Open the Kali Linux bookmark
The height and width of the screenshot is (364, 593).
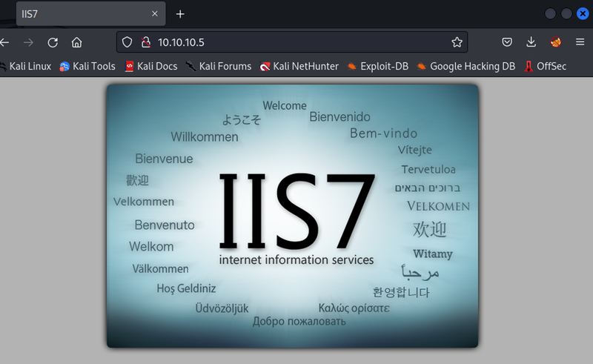pos(26,66)
